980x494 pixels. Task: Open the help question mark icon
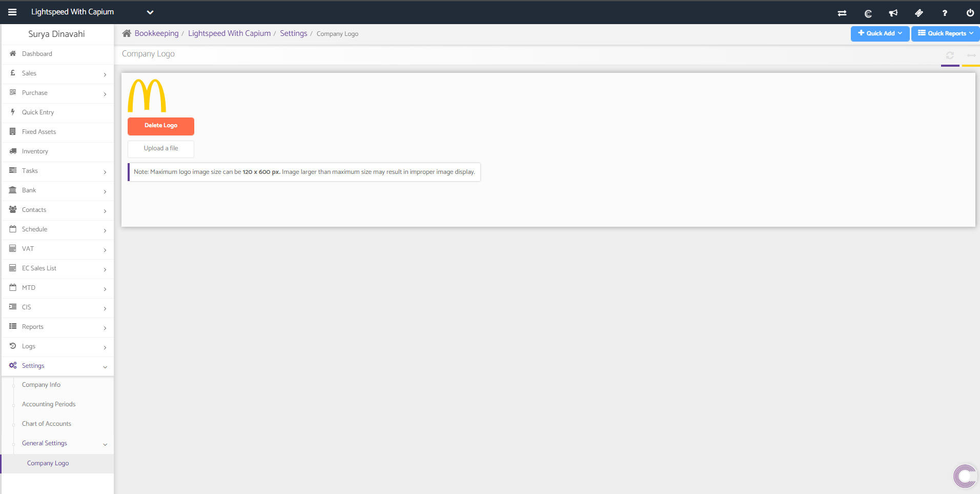point(945,13)
